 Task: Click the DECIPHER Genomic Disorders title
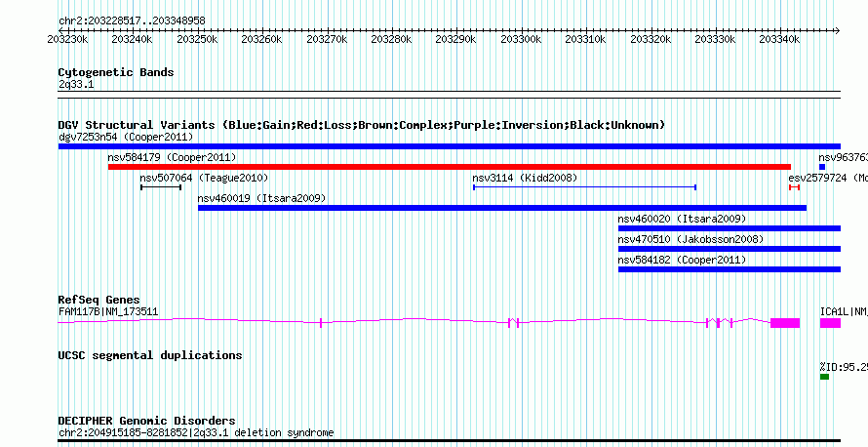[146, 421]
